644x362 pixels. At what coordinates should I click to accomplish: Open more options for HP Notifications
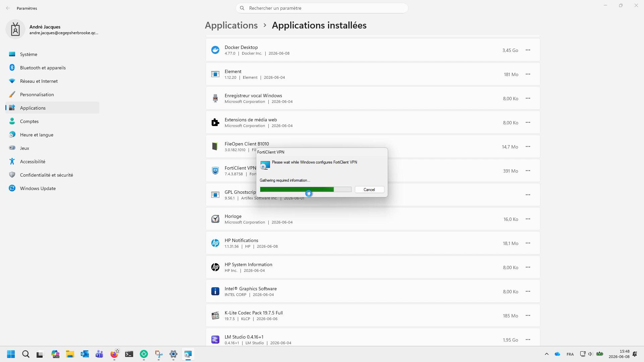click(528, 243)
